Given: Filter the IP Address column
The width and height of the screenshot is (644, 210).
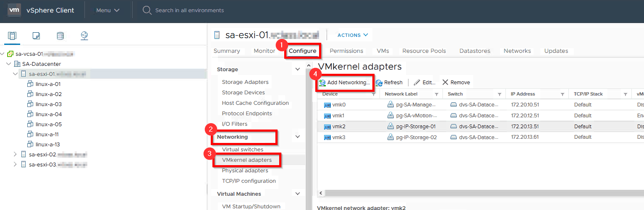Looking at the screenshot, I should click(563, 94).
